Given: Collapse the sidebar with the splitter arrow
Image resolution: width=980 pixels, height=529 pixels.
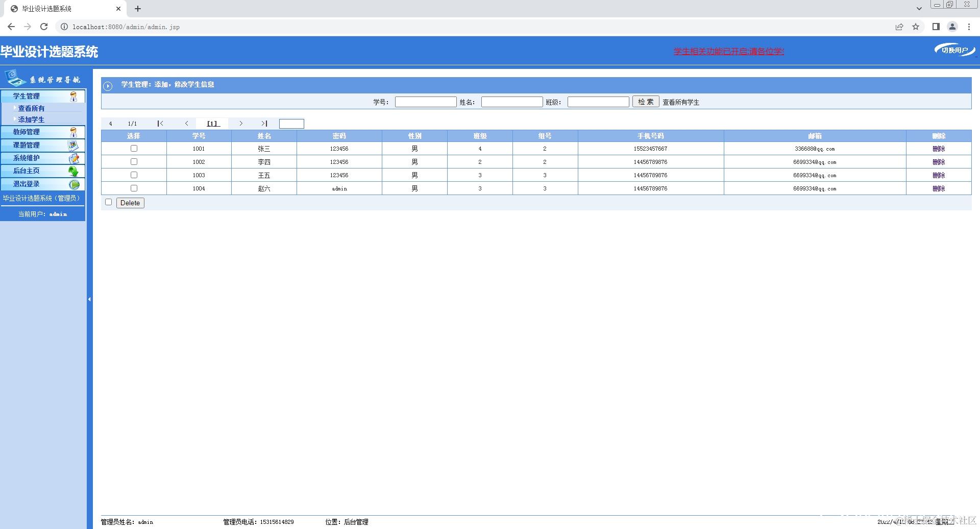Looking at the screenshot, I should (x=89, y=299).
